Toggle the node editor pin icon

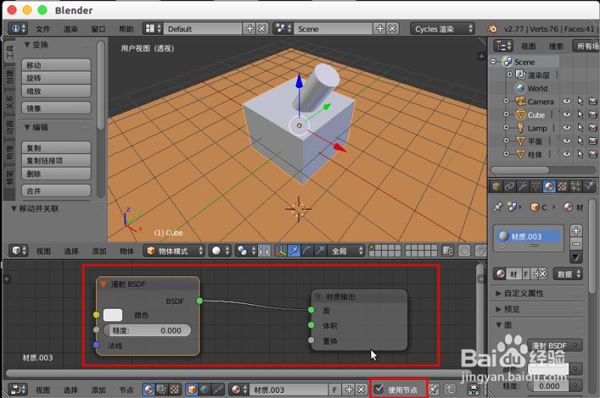coord(434,390)
